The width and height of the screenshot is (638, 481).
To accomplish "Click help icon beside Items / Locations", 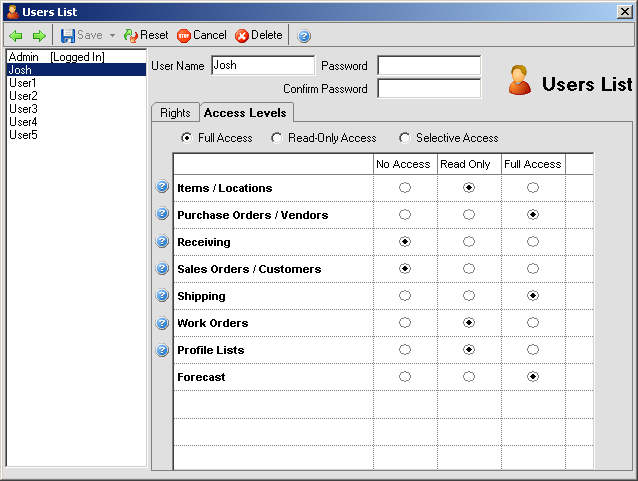I will coord(162,188).
